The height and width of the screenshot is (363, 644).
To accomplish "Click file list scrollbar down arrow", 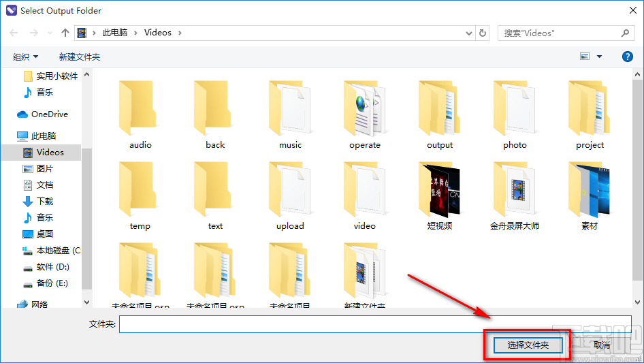I will tap(637, 302).
